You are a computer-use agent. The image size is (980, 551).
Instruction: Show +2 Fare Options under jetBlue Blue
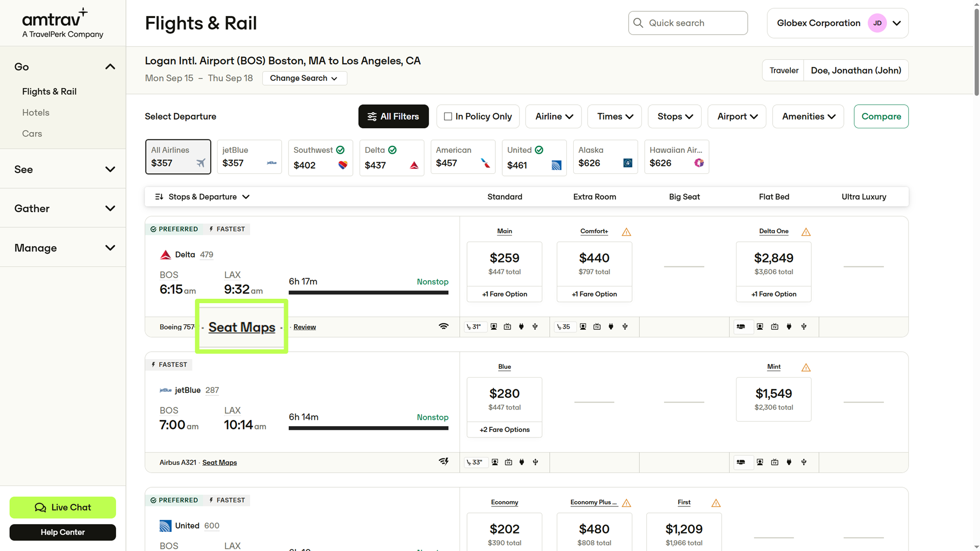(x=504, y=430)
